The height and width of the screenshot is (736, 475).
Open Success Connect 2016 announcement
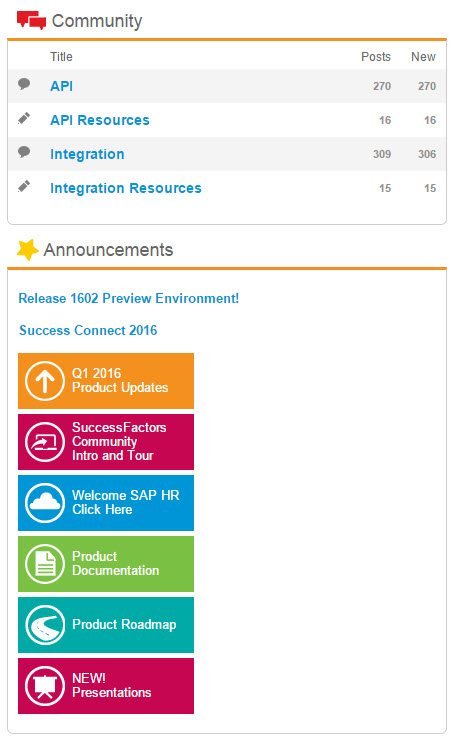pyautogui.click(x=88, y=330)
